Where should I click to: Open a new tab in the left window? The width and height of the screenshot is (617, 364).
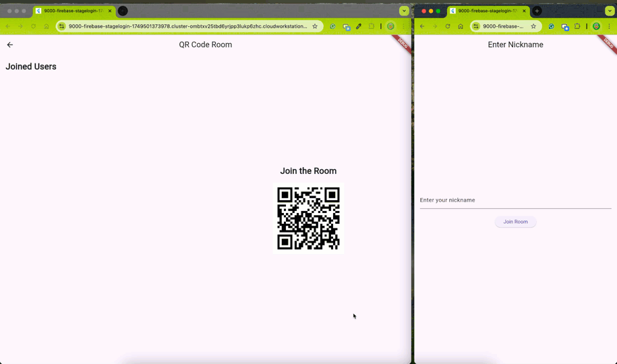(x=123, y=11)
